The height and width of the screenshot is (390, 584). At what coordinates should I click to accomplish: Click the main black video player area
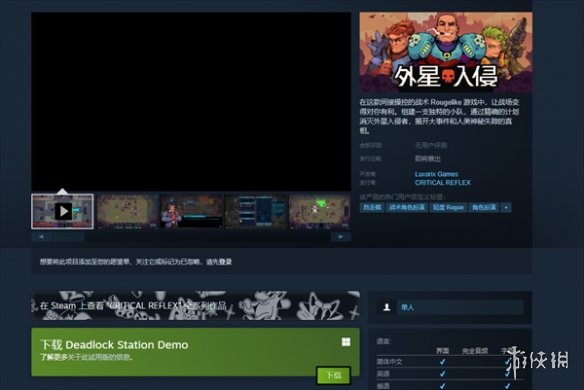pos(191,102)
